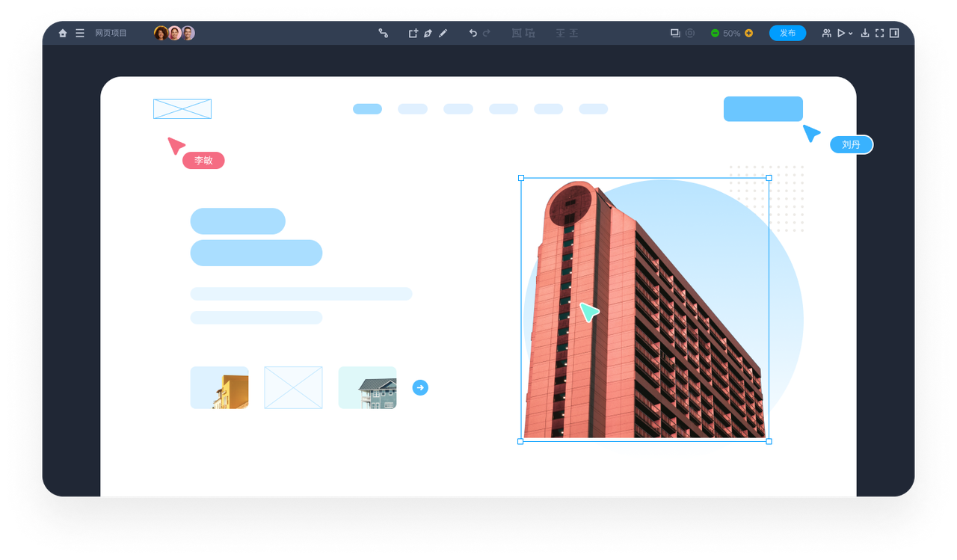957x560 pixels.
Task: Select the pen tool
Action: [428, 34]
